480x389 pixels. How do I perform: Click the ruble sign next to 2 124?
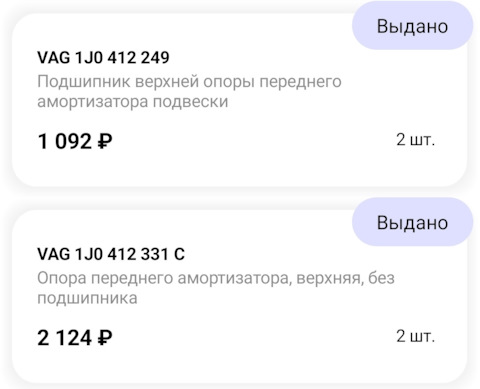click(x=105, y=338)
